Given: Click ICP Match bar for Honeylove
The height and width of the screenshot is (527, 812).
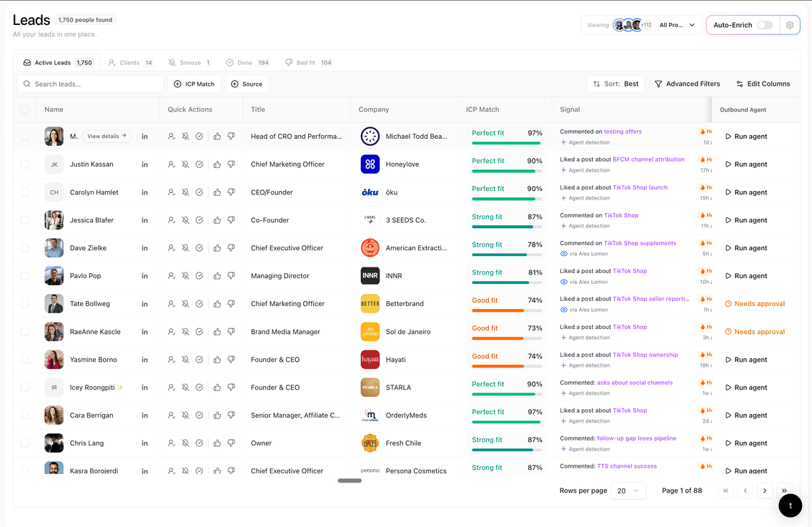Looking at the screenshot, I should click(x=507, y=171).
